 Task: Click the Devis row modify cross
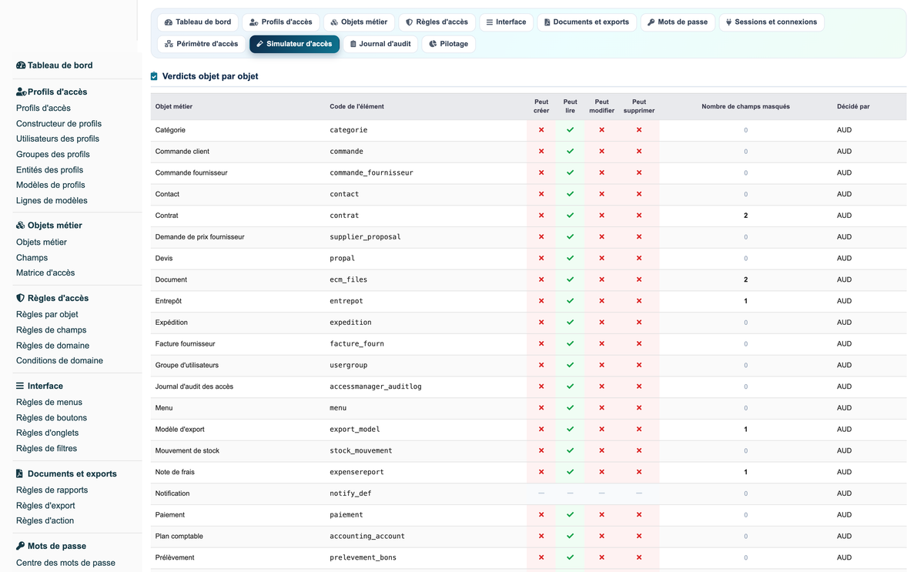601,259
